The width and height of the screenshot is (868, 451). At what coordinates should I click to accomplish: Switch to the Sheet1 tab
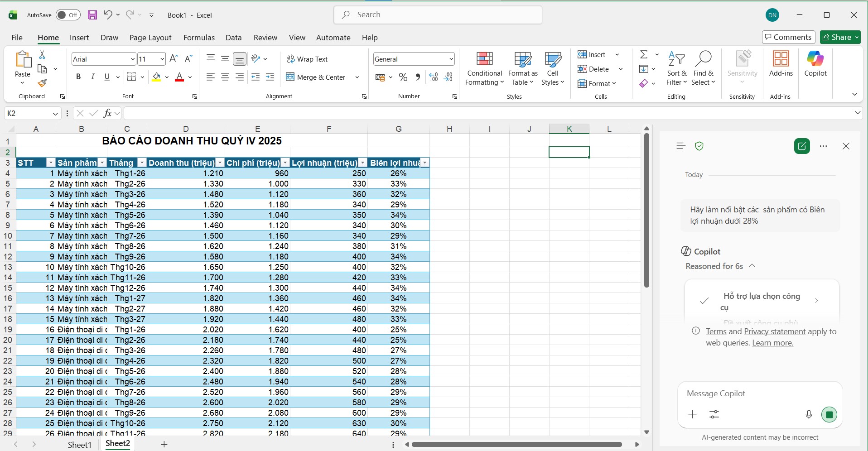pos(80,445)
